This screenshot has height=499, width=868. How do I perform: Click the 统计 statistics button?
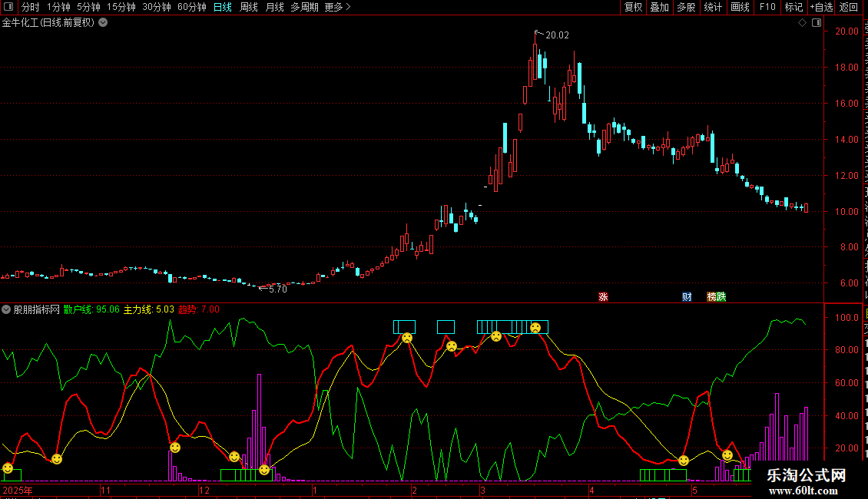[713, 7]
